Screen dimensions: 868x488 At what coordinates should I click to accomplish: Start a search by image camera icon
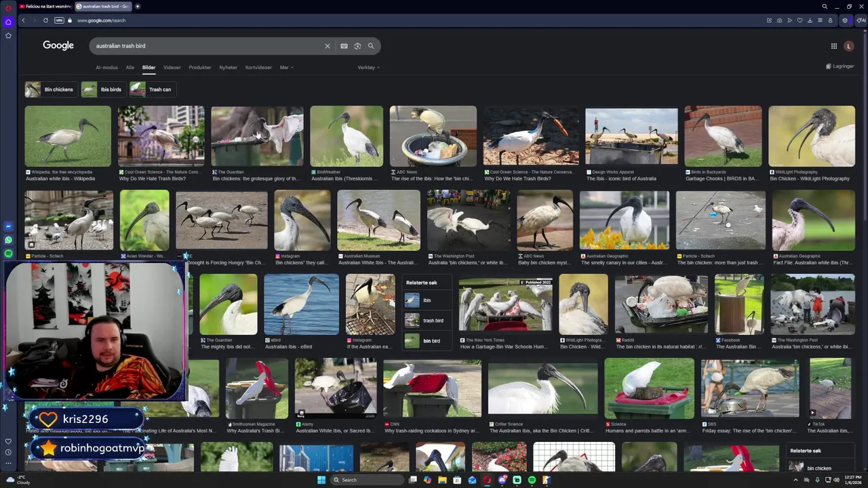357,46
